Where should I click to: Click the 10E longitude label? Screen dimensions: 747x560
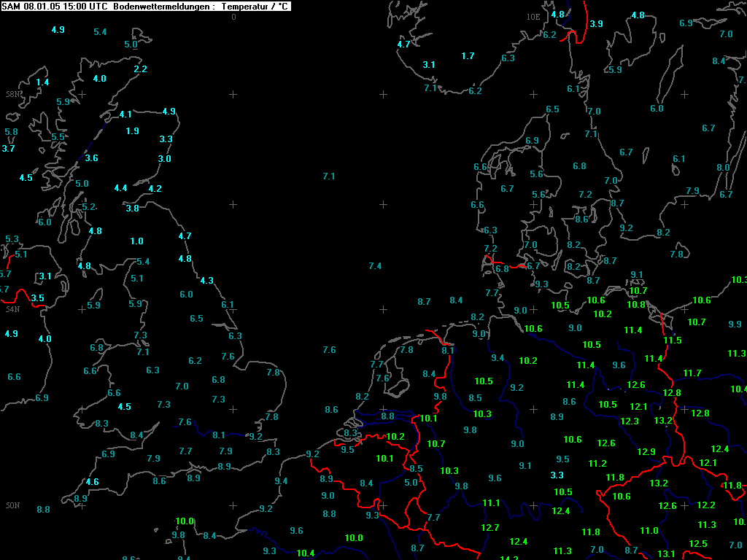(x=533, y=17)
